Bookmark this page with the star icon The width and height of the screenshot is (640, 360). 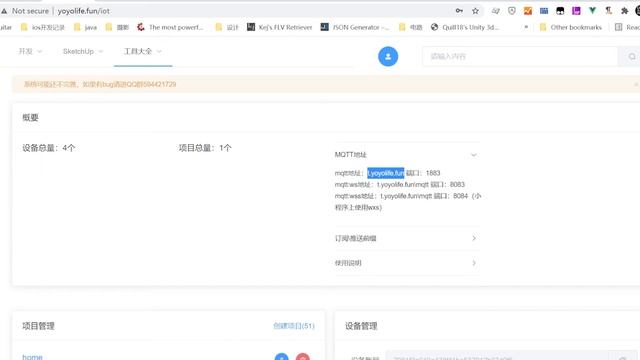point(475,11)
